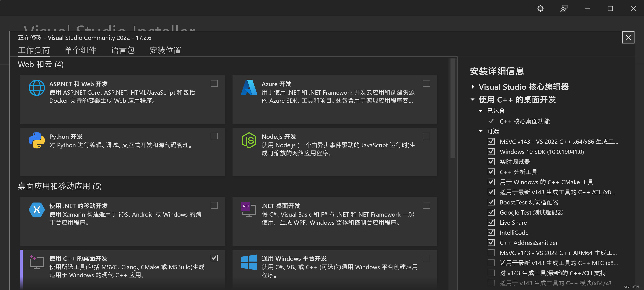Check the Azure development workload checkbox
644x290 pixels.
426,83
